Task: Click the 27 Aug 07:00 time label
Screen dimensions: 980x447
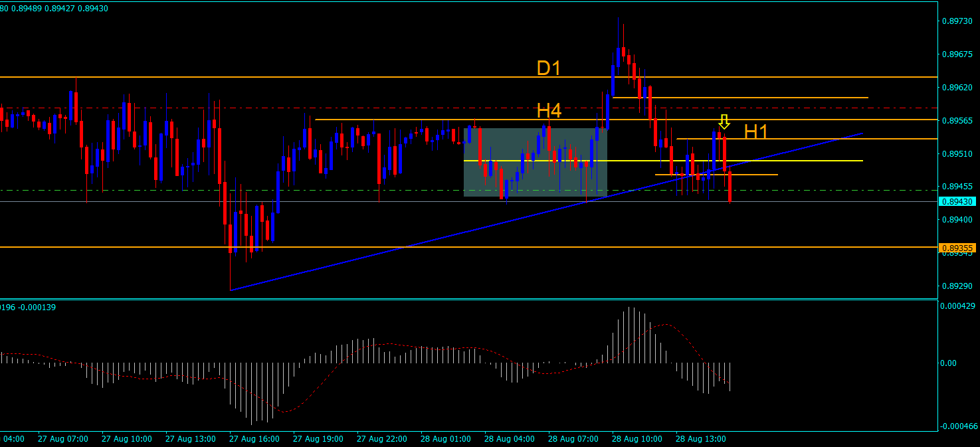Action: [63, 439]
